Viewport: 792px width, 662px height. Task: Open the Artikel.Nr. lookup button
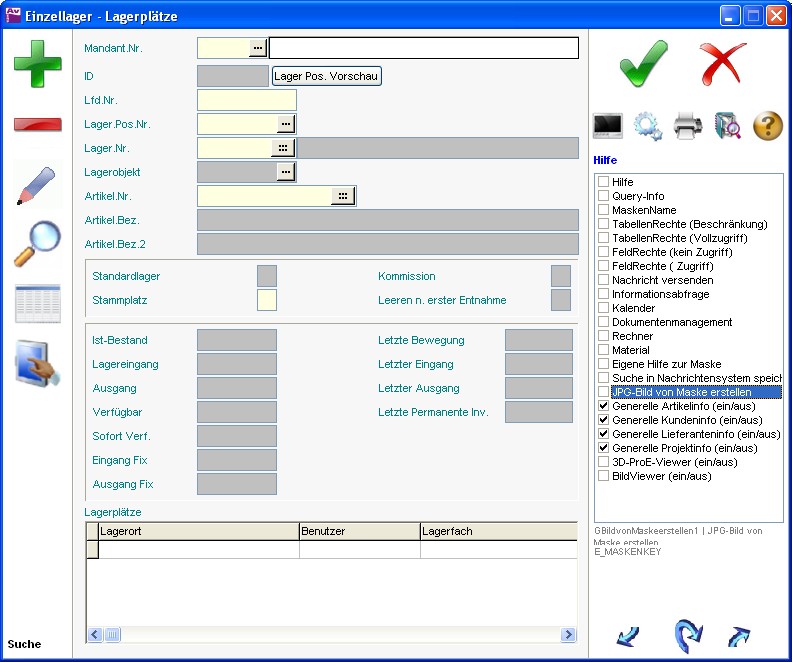tap(343, 196)
